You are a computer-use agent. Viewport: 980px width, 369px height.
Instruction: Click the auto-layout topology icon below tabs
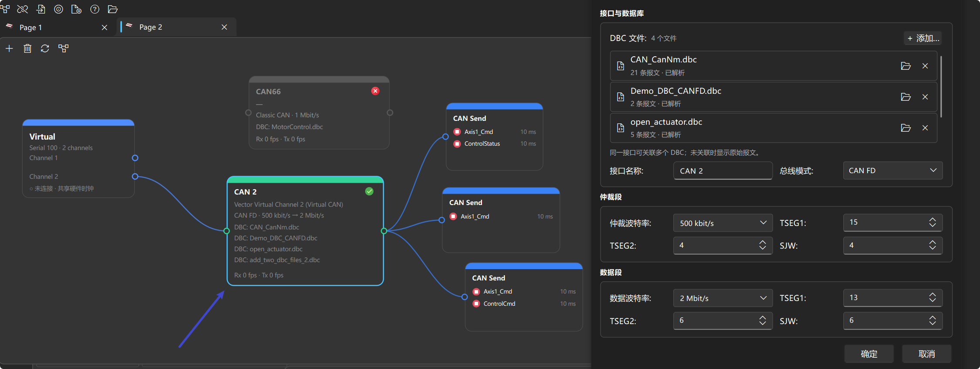[x=64, y=48]
